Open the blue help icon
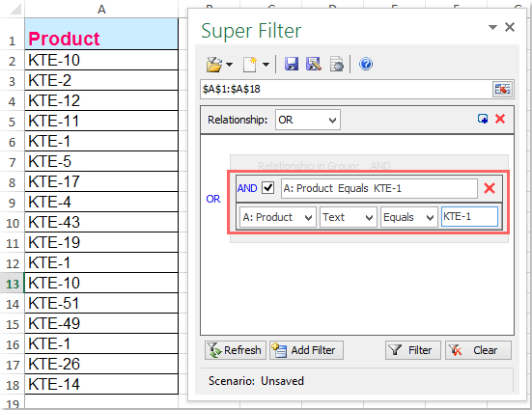 (x=366, y=64)
